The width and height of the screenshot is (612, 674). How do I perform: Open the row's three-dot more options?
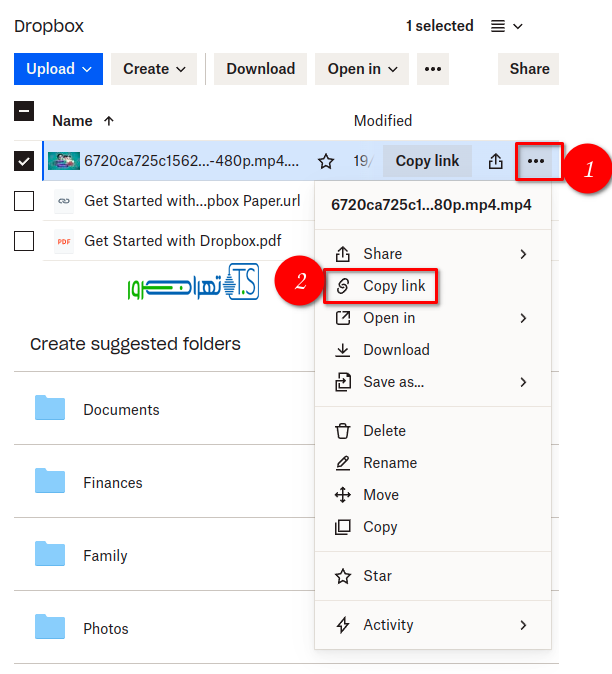(536, 161)
